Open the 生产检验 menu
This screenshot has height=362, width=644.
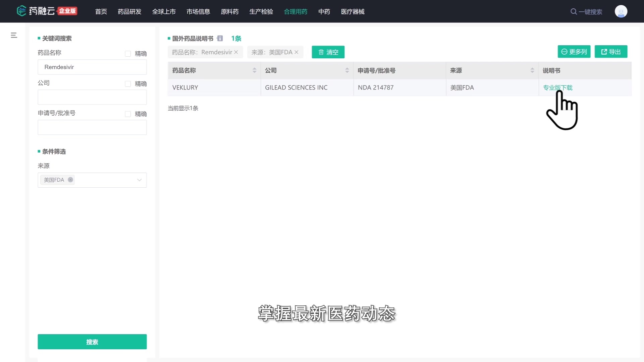(261, 12)
